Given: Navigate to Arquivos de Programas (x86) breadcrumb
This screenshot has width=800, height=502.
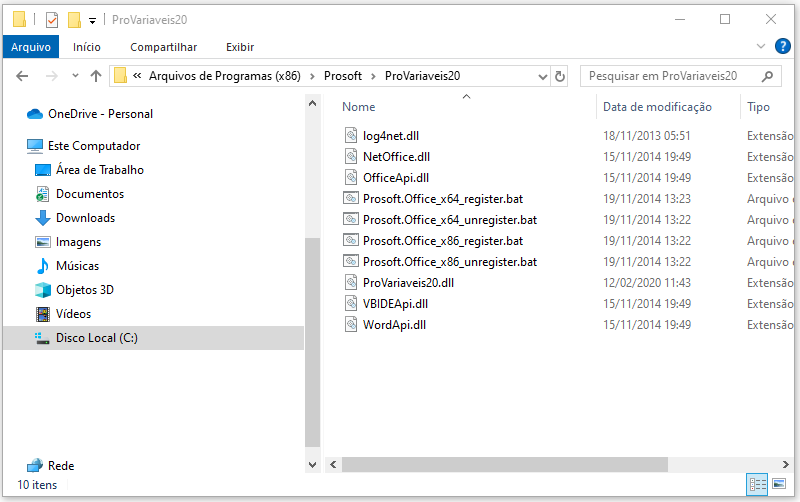Looking at the screenshot, I should coord(224,76).
